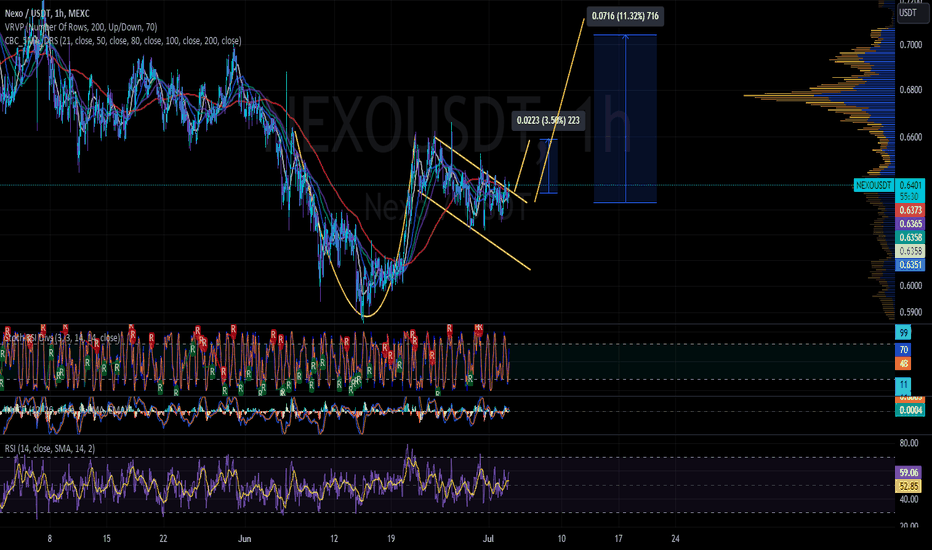Click the date 19 on time axis
Image resolution: width=932 pixels, height=550 pixels.
(x=391, y=539)
